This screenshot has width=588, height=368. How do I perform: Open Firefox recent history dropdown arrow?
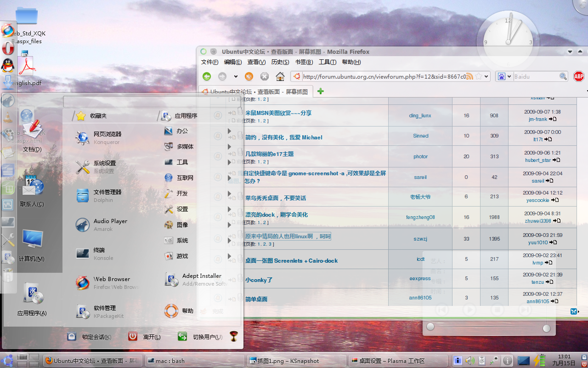pyautogui.click(x=236, y=76)
